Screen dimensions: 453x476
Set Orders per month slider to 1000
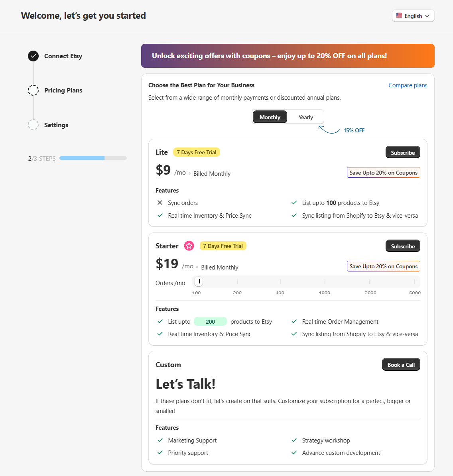tap(325, 282)
